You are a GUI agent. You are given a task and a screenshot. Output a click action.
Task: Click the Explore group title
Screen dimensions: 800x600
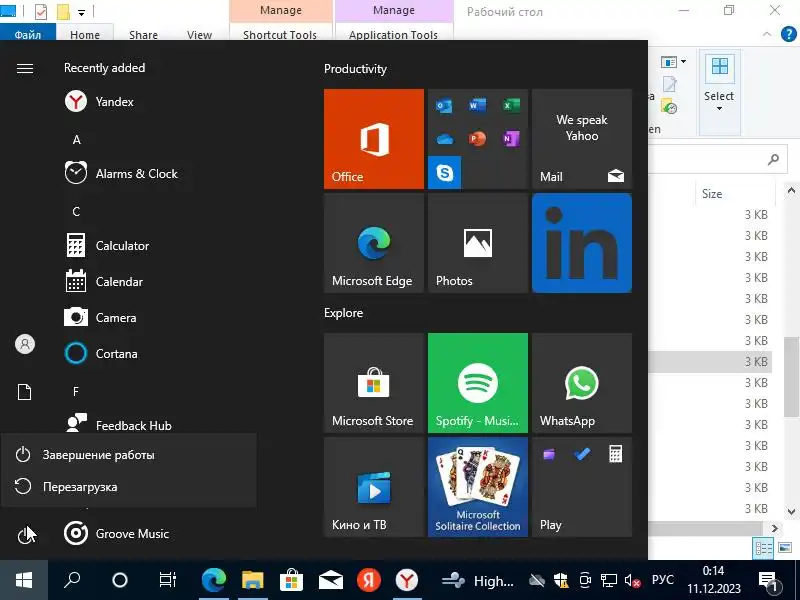point(343,313)
